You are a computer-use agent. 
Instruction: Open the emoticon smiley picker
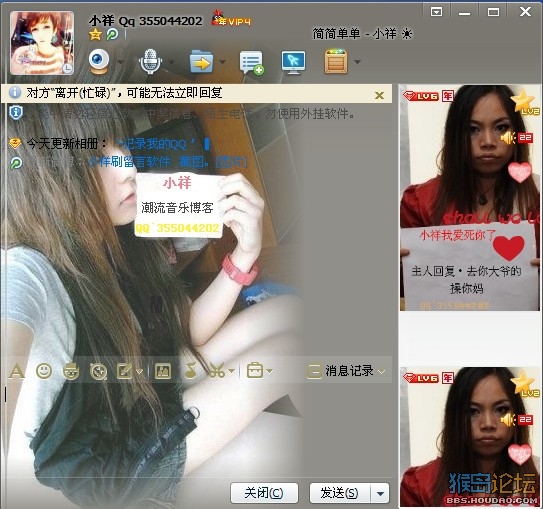44,371
